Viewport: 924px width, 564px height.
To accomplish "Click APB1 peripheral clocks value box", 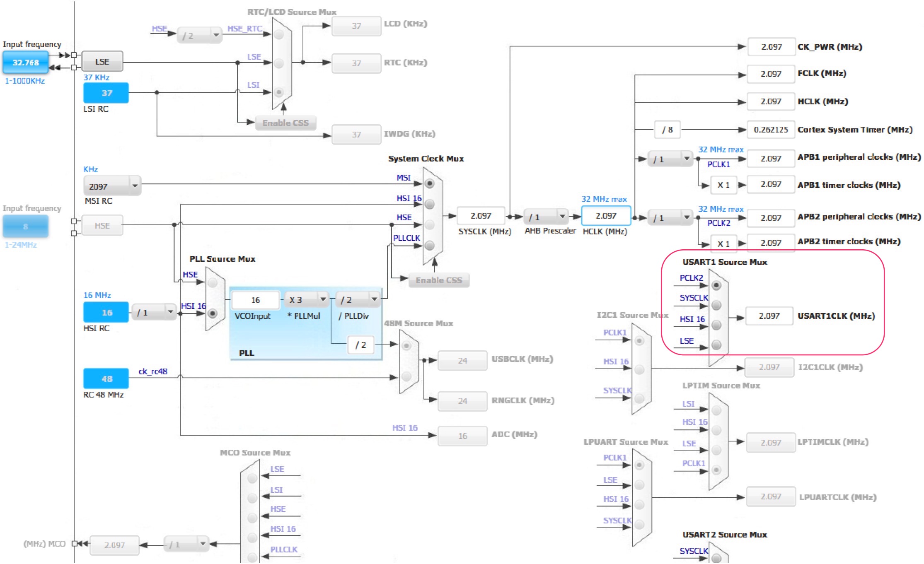I will pos(771,159).
